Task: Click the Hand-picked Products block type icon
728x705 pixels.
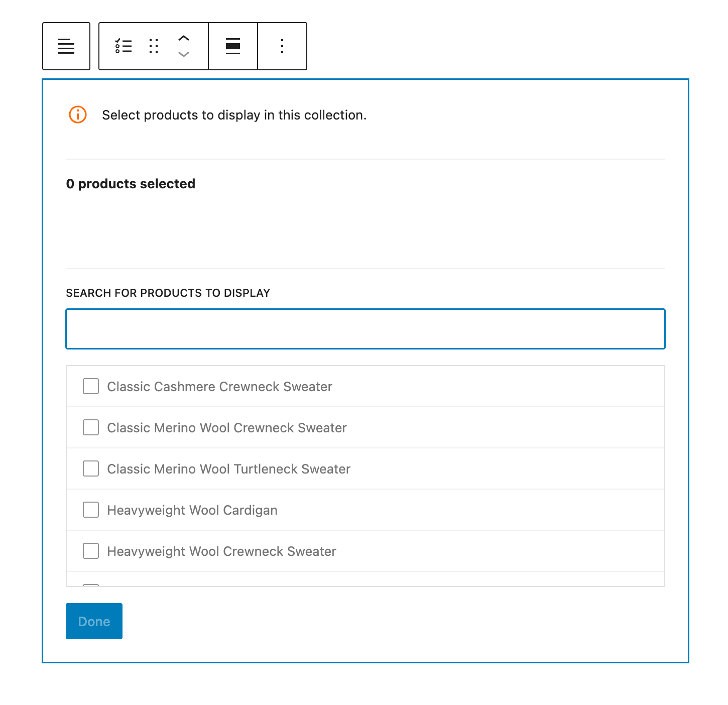Action: click(x=124, y=46)
